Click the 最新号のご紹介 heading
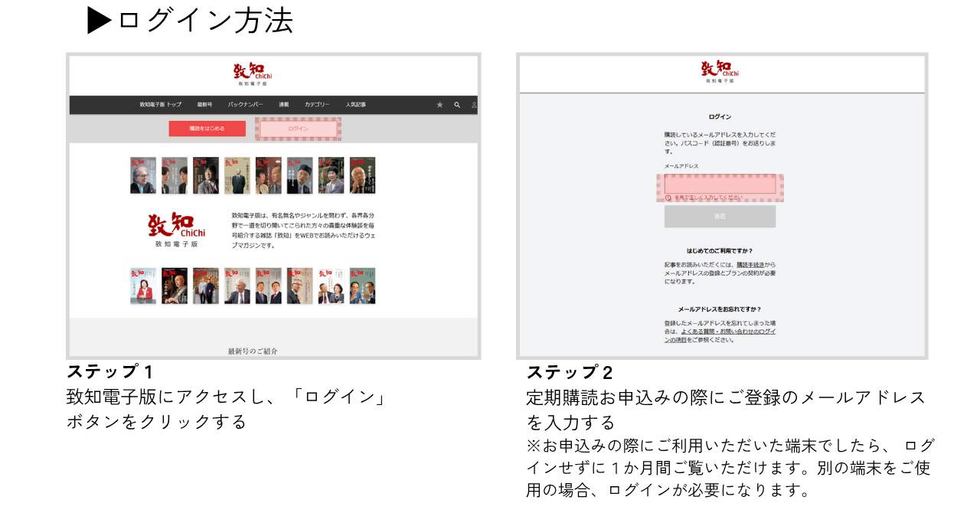Screen dimensions: 980x513 [253, 351]
